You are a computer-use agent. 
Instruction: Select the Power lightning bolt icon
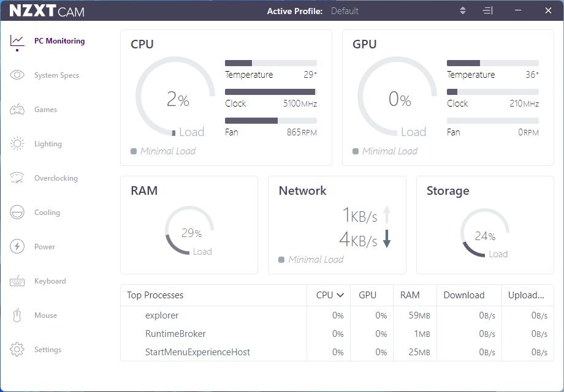point(17,246)
